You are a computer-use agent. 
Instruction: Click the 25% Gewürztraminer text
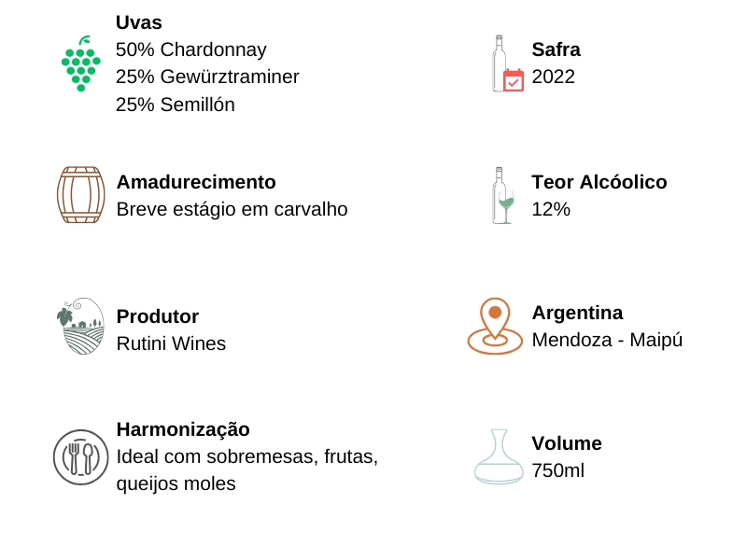(x=207, y=77)
